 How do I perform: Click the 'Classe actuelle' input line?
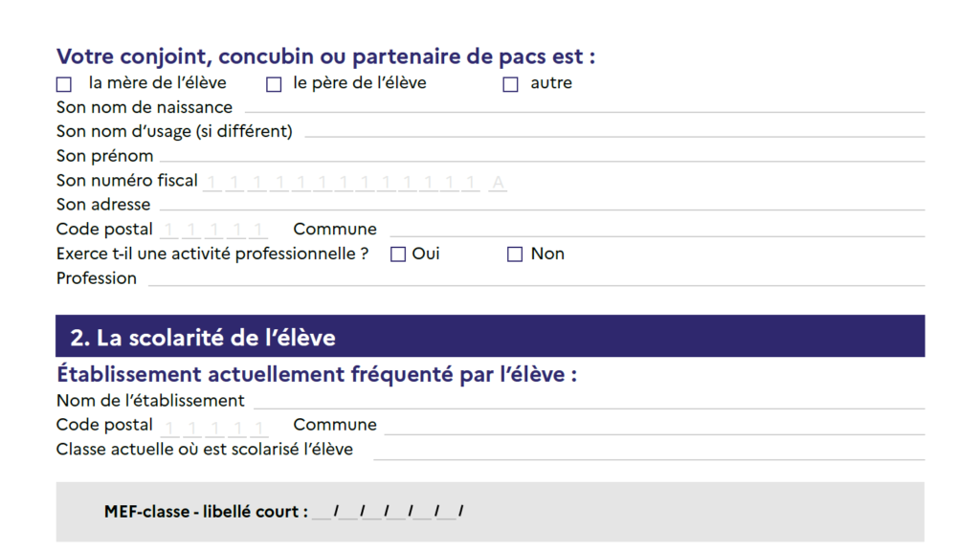[x=648, y=451]
